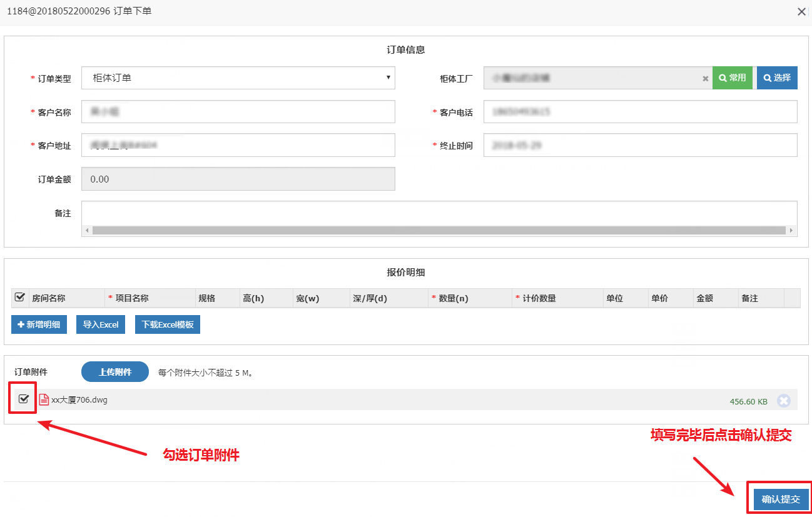Close the 订单下单 dialog
Viewport: 812px width, 517px height.
(801, 11)
